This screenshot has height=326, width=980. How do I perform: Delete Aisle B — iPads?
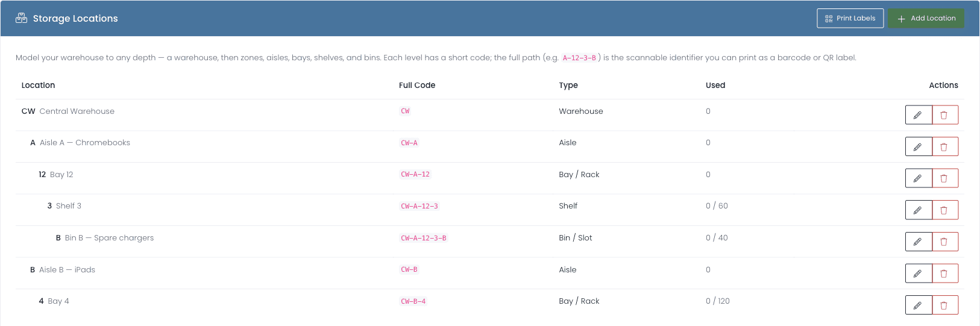tap(945, 273)
